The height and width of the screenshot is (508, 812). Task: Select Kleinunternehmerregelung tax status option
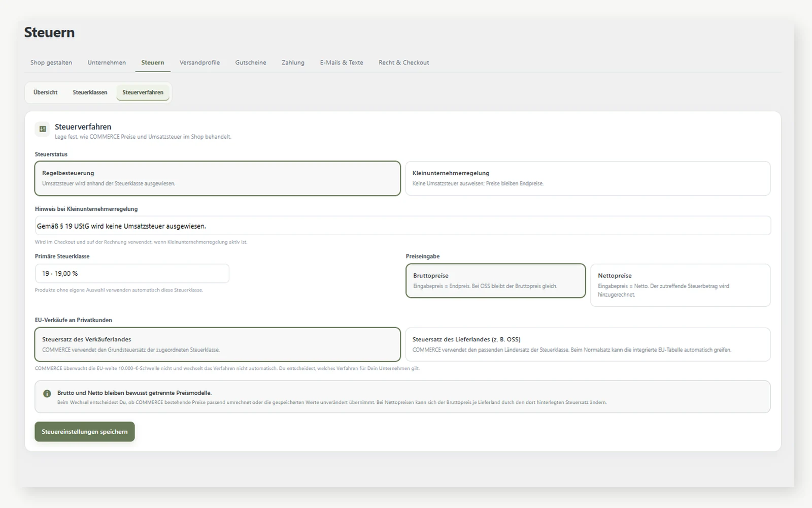(x=588, y=178)
